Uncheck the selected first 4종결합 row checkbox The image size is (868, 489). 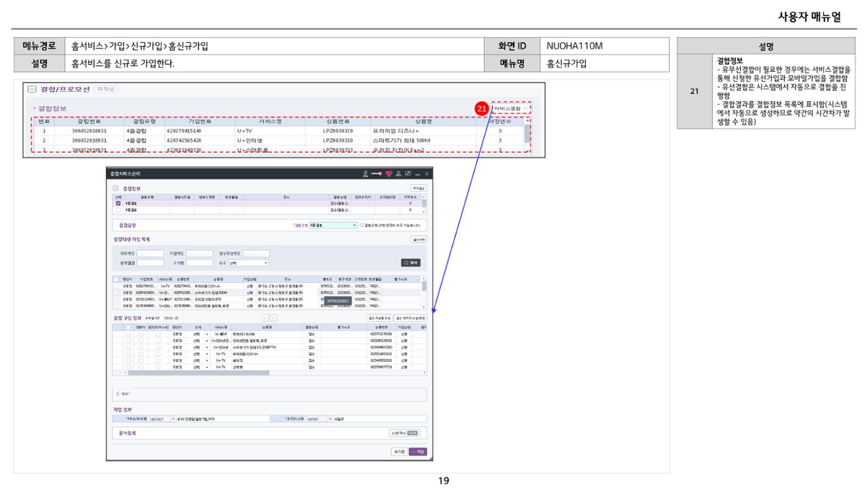coord(118,203)
